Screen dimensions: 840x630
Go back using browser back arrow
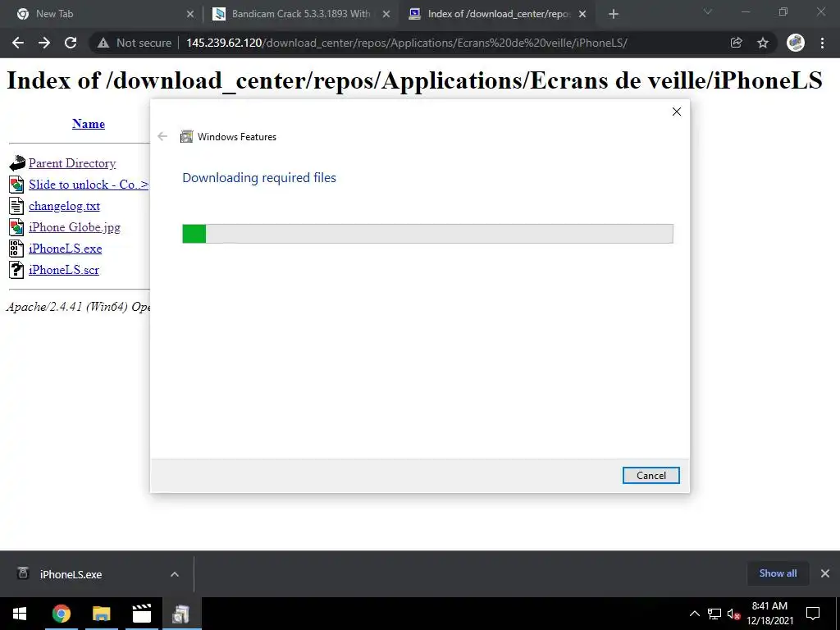pos(18,43)
